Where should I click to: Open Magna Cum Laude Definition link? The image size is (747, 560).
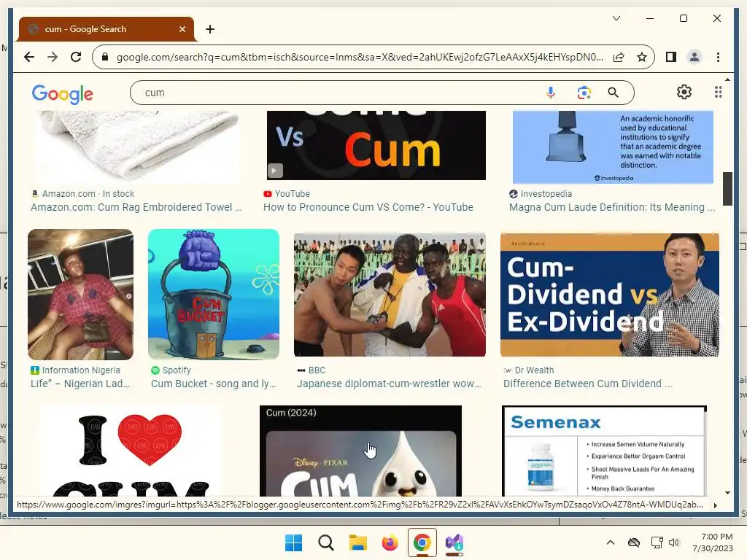(612, 207)
